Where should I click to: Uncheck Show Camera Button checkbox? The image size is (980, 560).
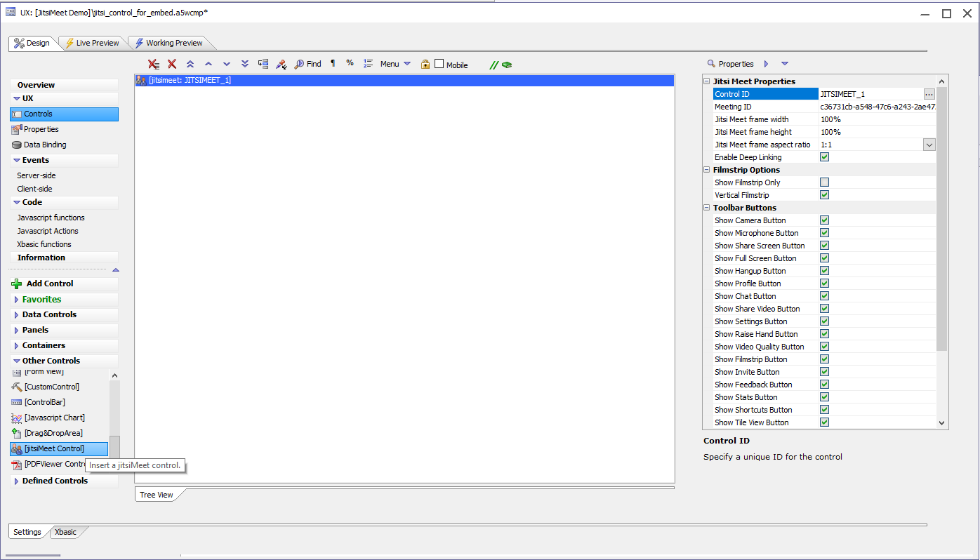click(824, 220)
